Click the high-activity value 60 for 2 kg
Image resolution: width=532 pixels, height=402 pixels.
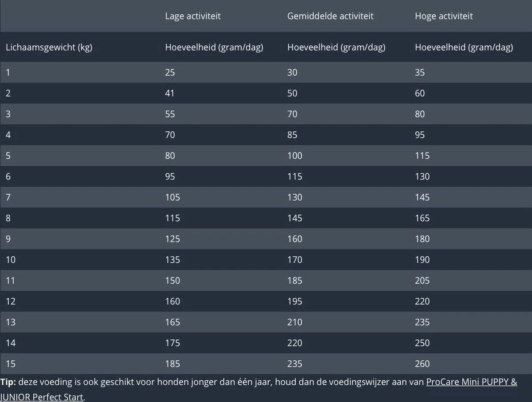click(x=420, y=93)
